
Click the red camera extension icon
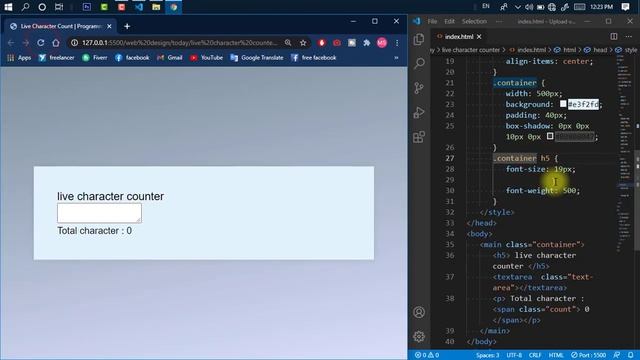(337, 43)
